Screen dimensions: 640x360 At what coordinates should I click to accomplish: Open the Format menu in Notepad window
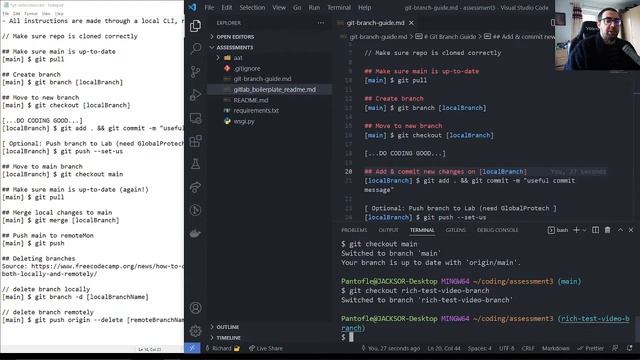(31, 13)
